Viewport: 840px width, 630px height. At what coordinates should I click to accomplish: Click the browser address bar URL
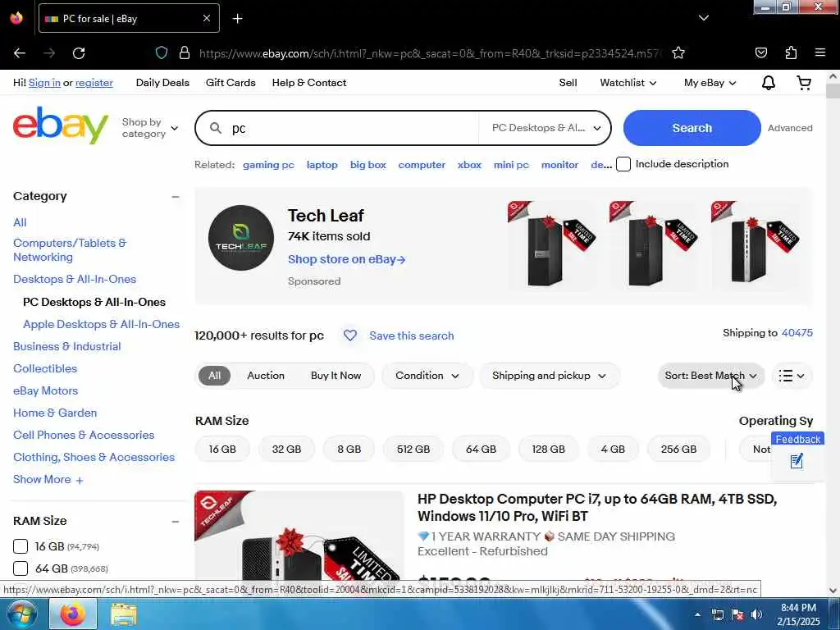pos(431,53)
